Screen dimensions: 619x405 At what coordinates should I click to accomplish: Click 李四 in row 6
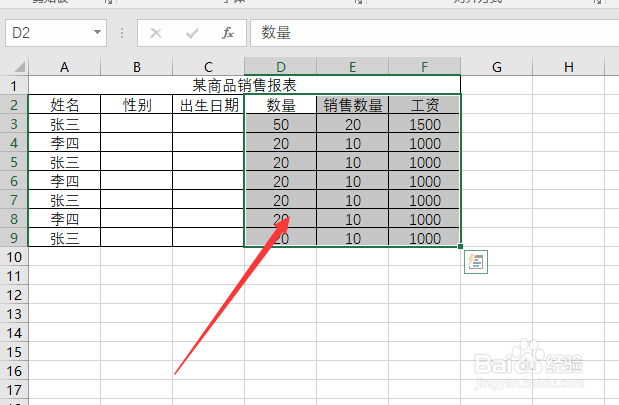pos(64,181)
